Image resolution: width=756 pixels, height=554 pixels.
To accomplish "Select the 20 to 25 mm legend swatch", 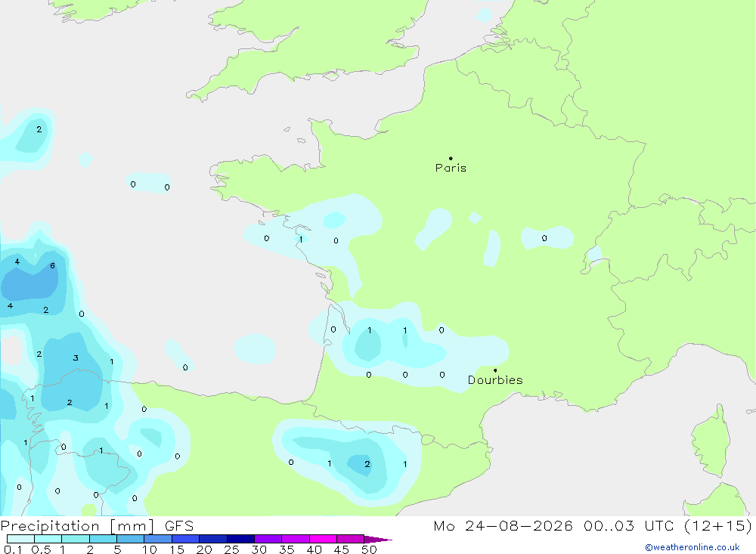I will click(x=212, y=539).
